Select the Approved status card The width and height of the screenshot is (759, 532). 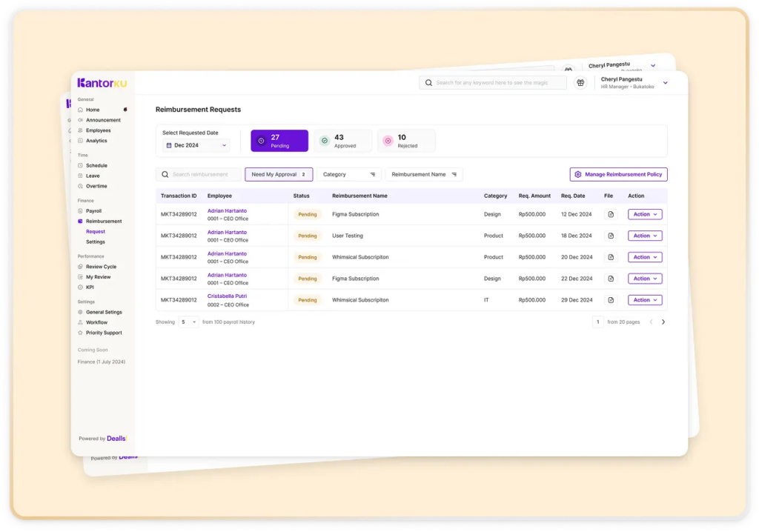coord(342,141)
